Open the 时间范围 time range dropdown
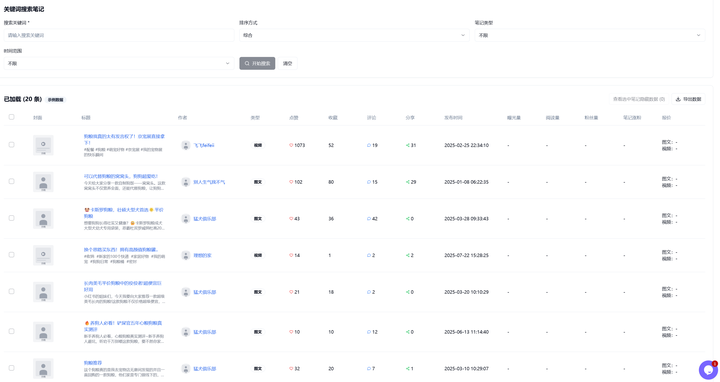 [119, 63]
